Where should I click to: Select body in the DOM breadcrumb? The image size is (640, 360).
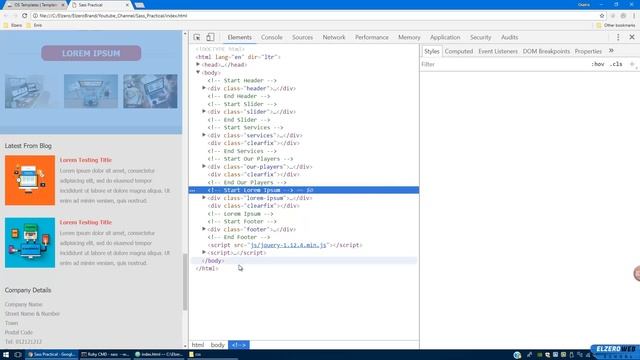[x=218, y=345]
